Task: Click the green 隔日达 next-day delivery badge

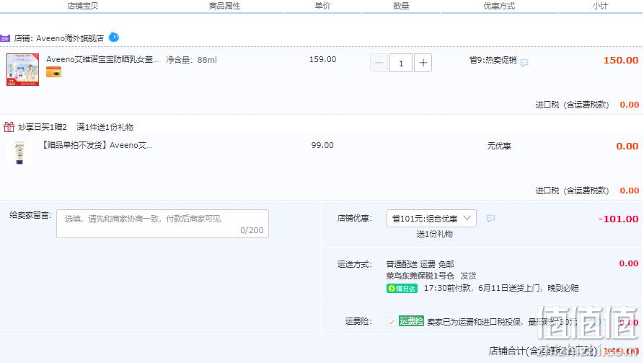Action: point(402,288)
